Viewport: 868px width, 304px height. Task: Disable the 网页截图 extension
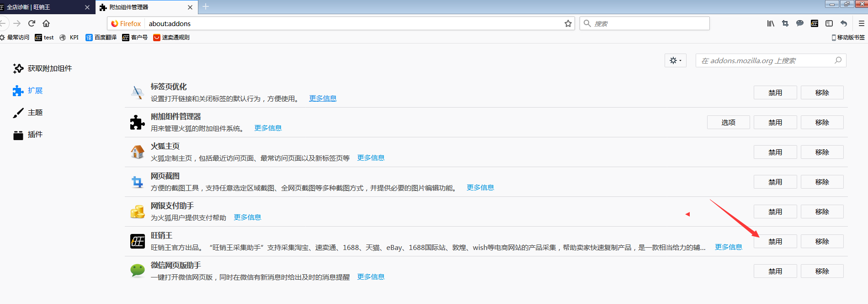775,182
